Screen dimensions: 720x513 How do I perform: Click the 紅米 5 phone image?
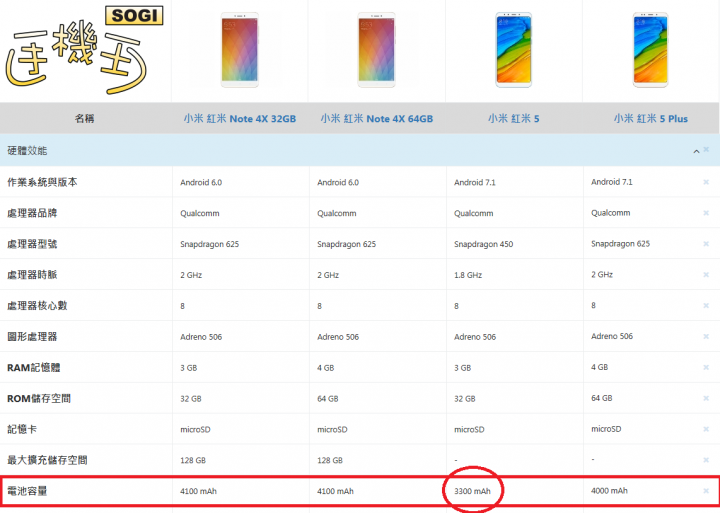click(513, 50)
